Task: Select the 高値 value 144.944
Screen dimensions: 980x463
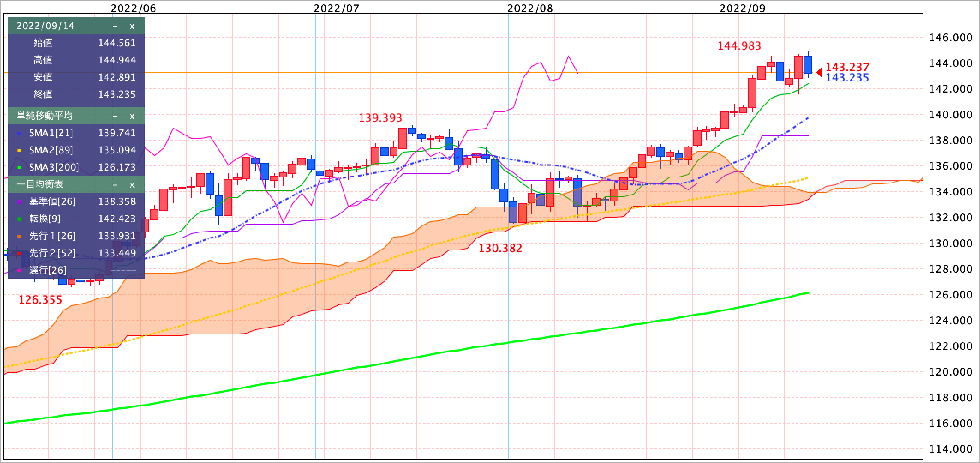Action: [117, 60]
